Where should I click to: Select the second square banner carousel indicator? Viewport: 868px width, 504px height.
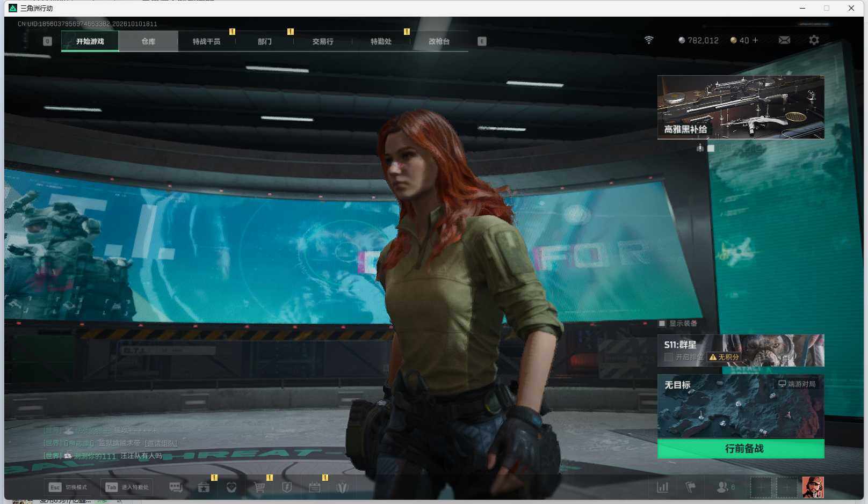pos(711,148)
